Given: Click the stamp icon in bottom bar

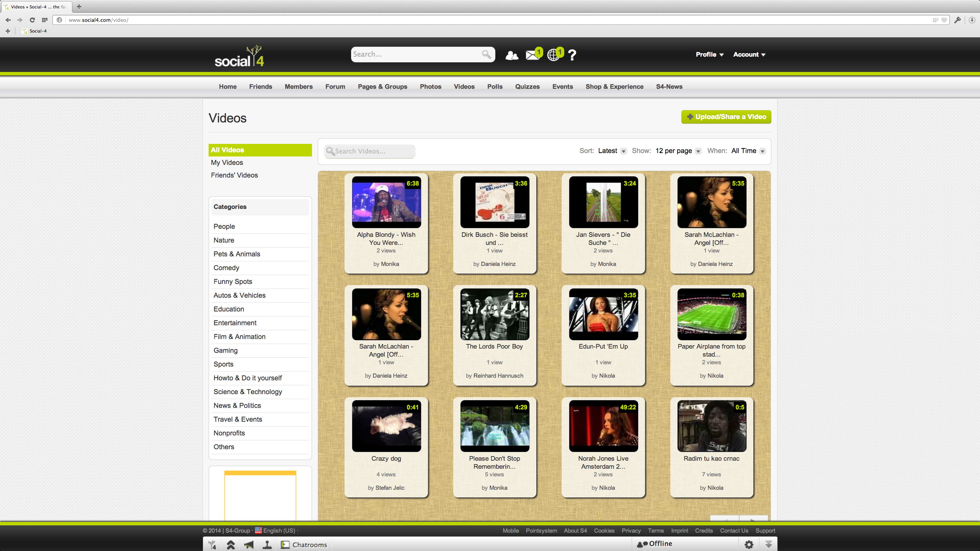Looking at the screenshot, I should [x=267, y=544].
